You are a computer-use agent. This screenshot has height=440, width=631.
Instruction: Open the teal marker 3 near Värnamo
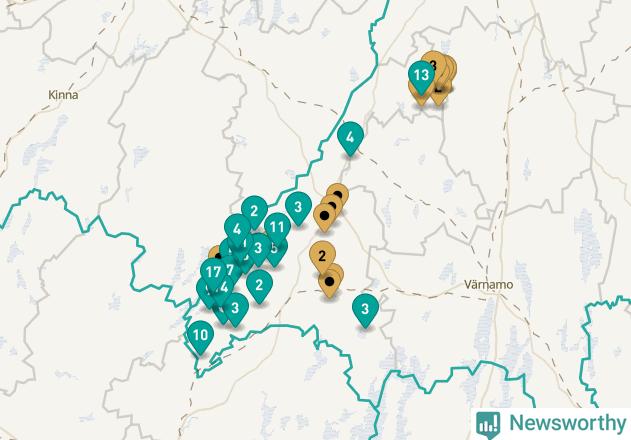point(365,311)
